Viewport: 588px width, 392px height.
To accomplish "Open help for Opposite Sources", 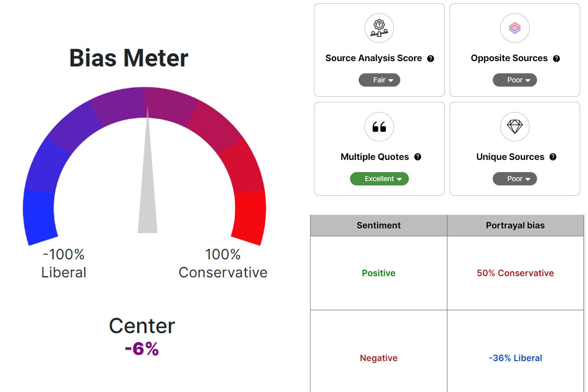I will point(556,58).
